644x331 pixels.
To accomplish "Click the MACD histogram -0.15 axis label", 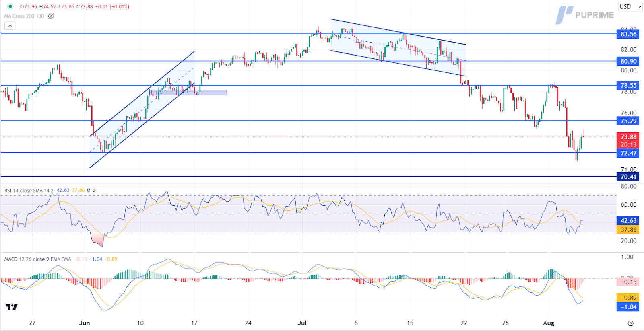I will (628, 282).
